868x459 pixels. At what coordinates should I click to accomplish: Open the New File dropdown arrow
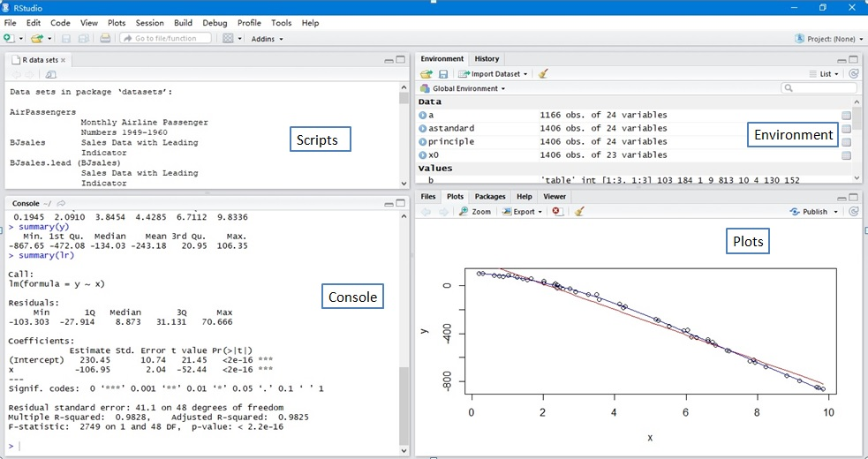tap(21, 39)
